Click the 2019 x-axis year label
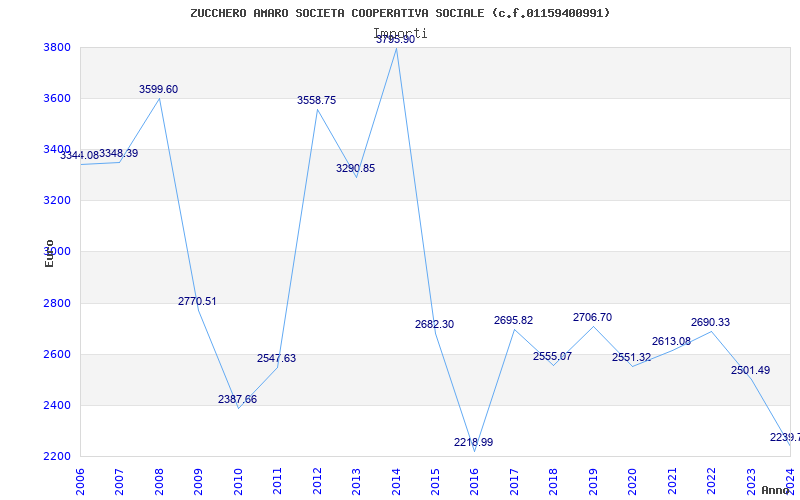 (x=593, y=482)
